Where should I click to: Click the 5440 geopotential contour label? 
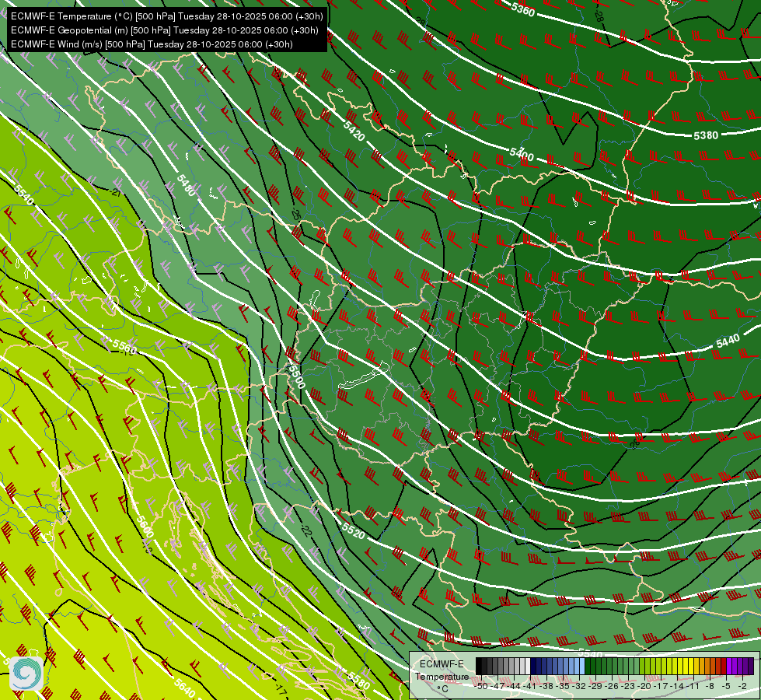(x=728, y=341)
